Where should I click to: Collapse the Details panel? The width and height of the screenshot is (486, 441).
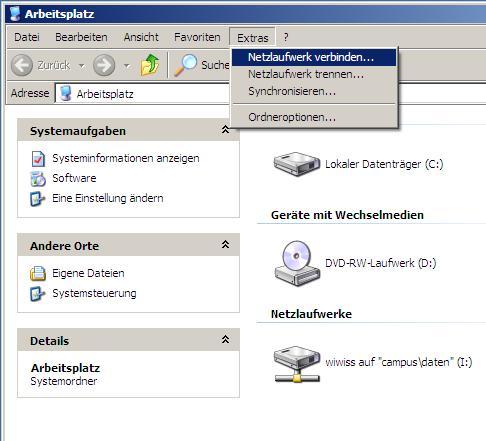click(x=225, y=339)
